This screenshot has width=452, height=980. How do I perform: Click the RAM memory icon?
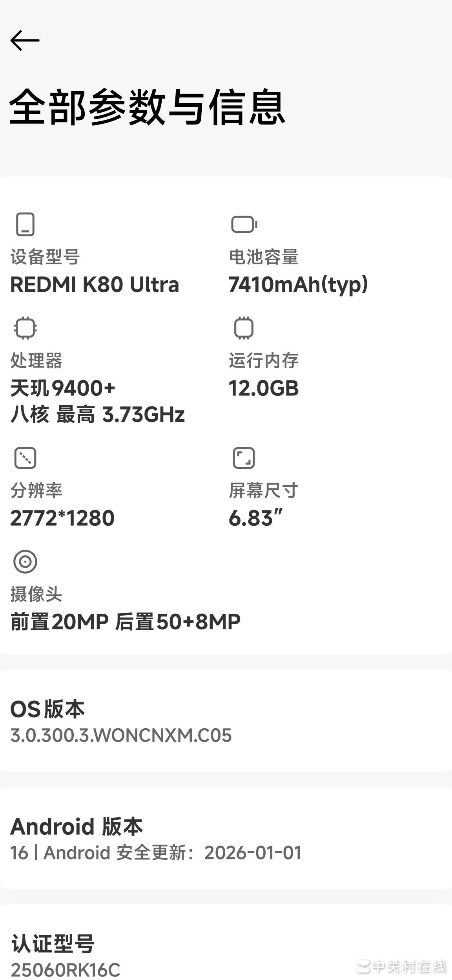(x=244, y=328)
